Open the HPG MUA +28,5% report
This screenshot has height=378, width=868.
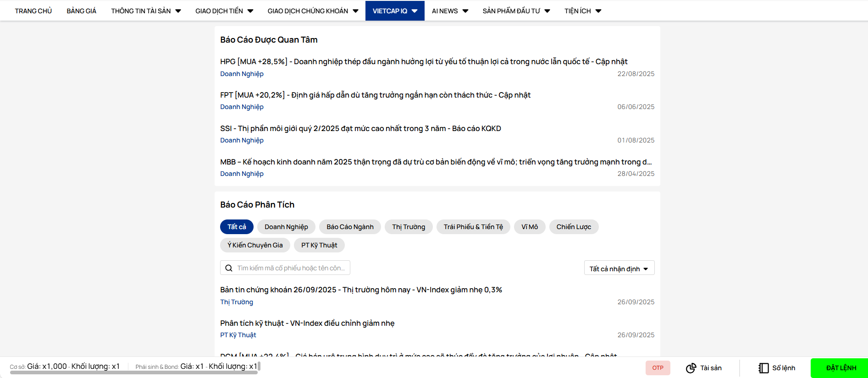tap(423, 61)
